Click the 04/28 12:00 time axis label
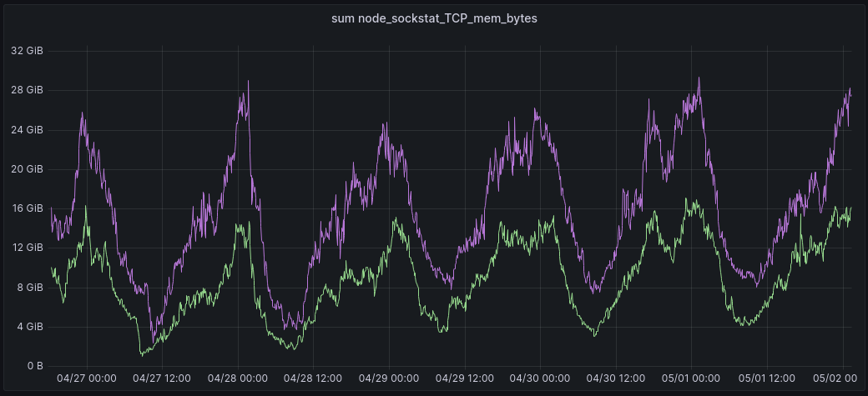This screenshot has height=396, width=868. (313, 378)
